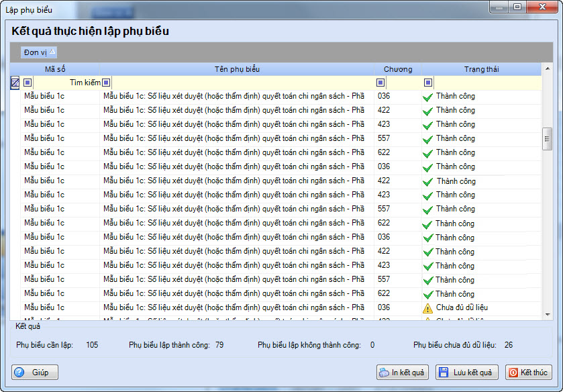Clear the filter row using the corner icon
Screen dimensions: 563x392
pos(15,83)
